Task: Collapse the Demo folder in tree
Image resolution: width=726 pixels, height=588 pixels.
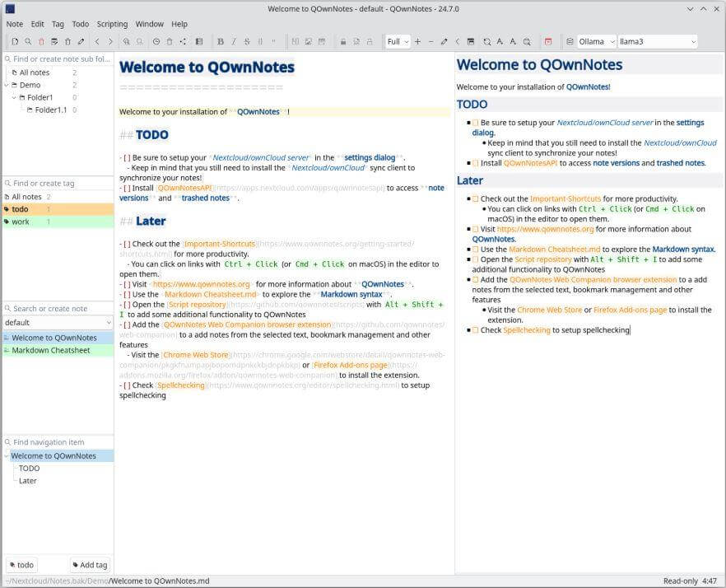Action: tap(7, 85)
